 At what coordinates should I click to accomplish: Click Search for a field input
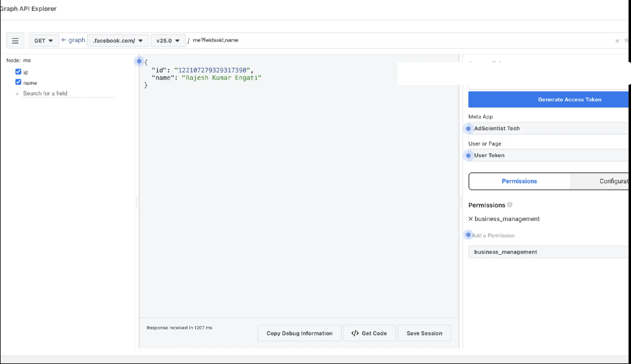(68, 93)
